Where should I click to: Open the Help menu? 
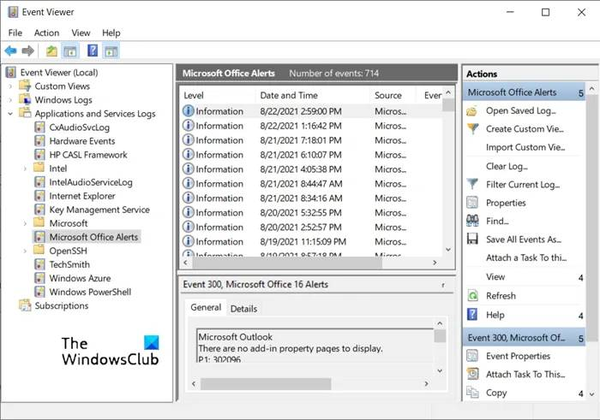coord(111,33)
